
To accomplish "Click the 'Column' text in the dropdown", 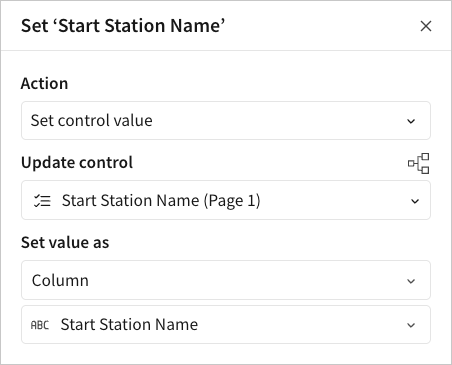I will (60, 280).
